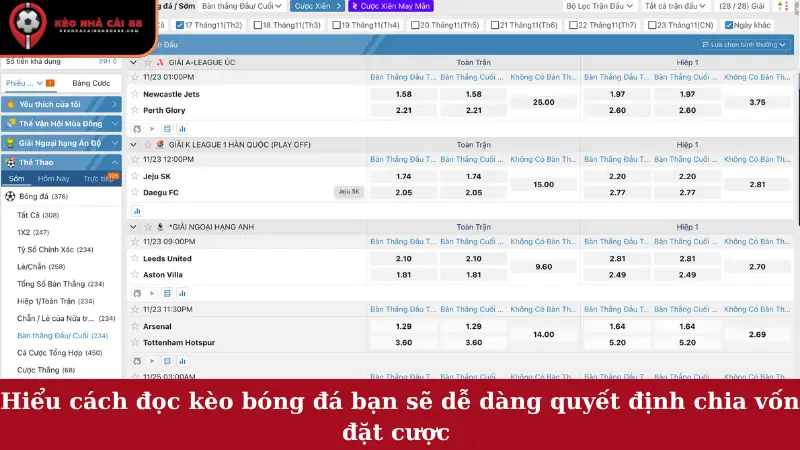Favorite the K League 1 Hàn Quốc star
This screenshot has width=800, height=450.
148,144
